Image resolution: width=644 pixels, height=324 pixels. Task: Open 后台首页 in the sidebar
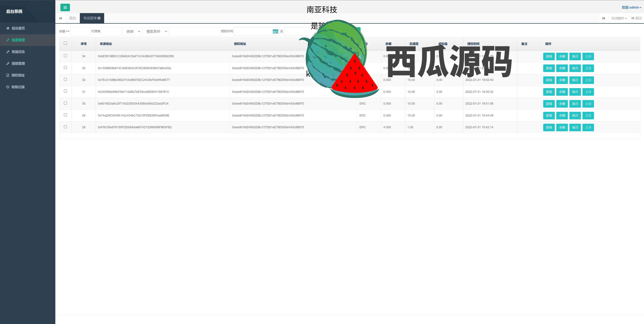(28, 28)
